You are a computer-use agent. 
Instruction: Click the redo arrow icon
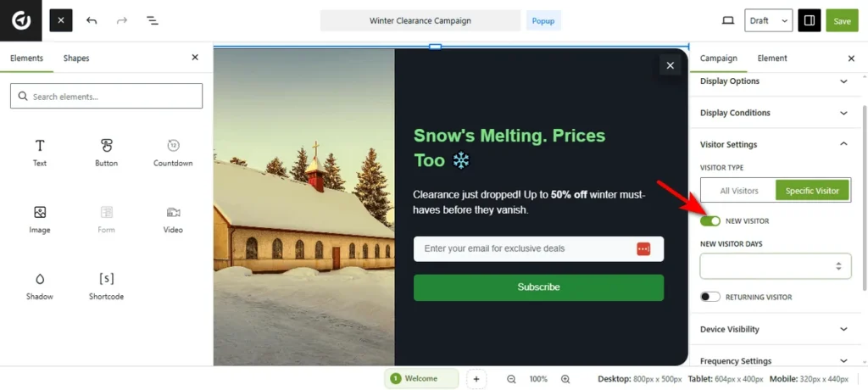122,20
